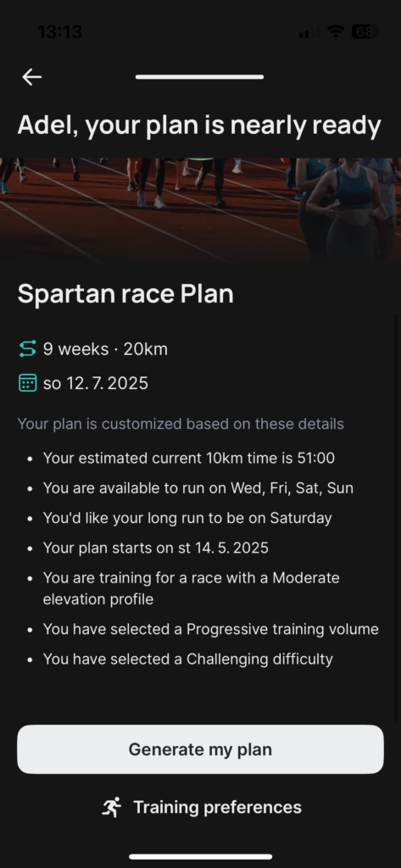Tap the home indicator bar at bottom

pyautogui.click(x=200, y=857)
